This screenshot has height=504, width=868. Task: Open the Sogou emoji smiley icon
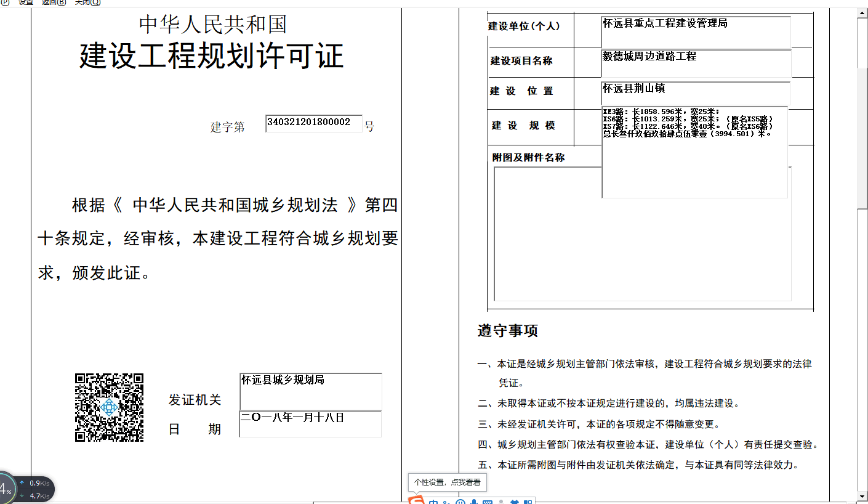(x=460, y=502)
